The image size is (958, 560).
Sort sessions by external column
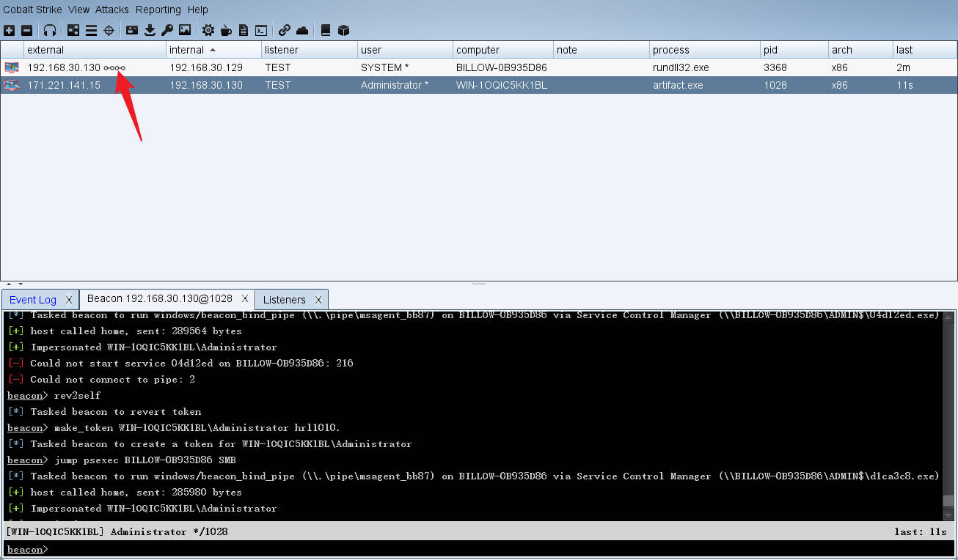95,50
